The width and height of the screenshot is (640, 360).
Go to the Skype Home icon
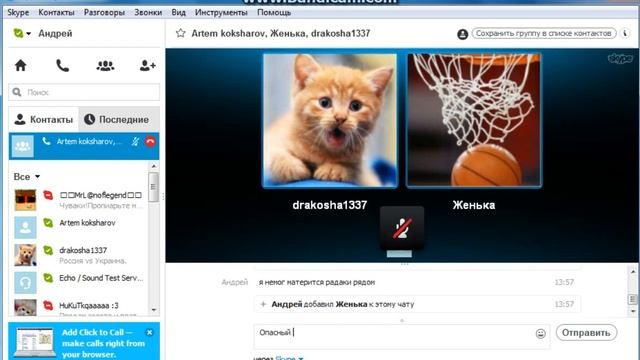(x=20, y=66)
